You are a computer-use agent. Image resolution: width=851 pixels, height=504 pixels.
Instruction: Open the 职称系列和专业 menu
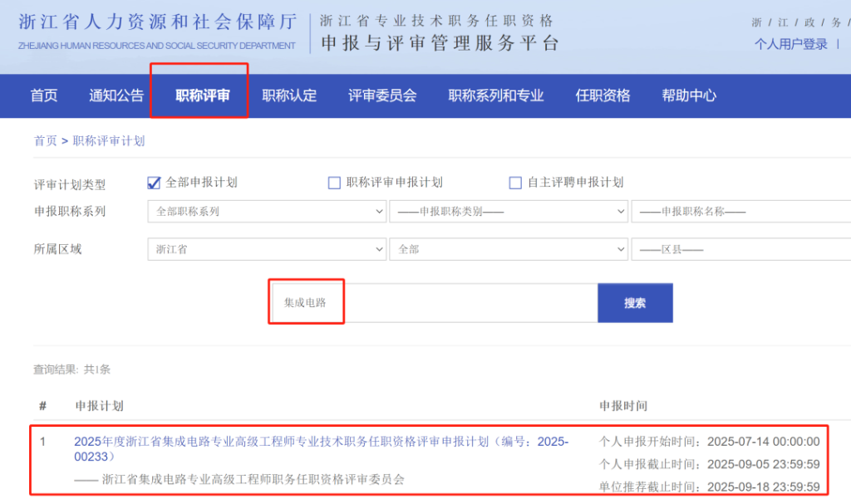[495, 95]
